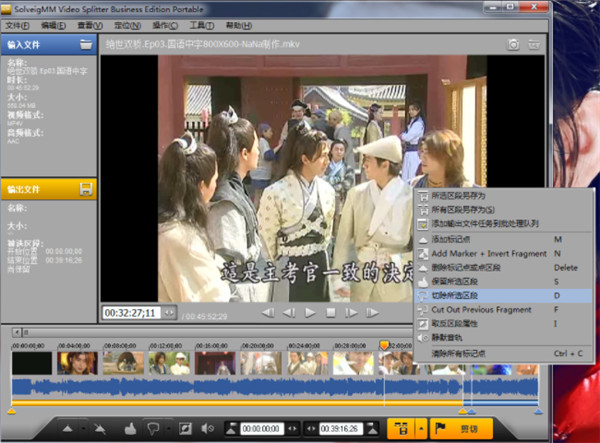
Task: Click the invert fragment icon in toolbar
Action: click(184, 428)
